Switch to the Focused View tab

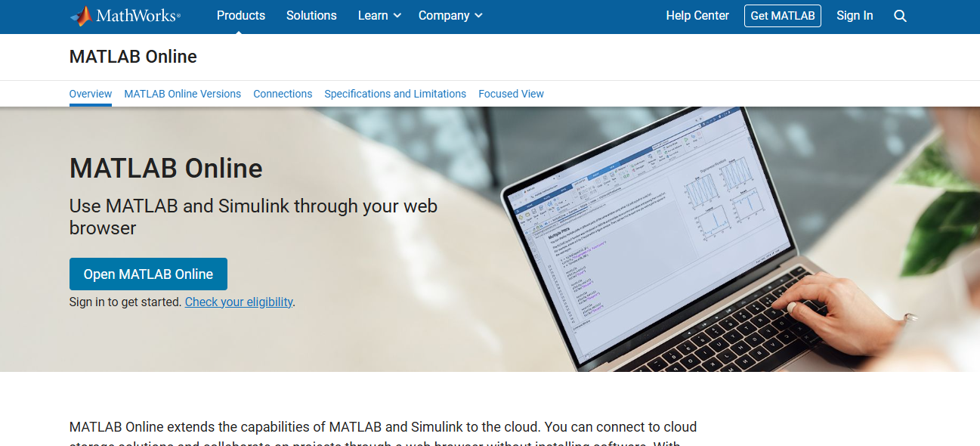point(511,94)
